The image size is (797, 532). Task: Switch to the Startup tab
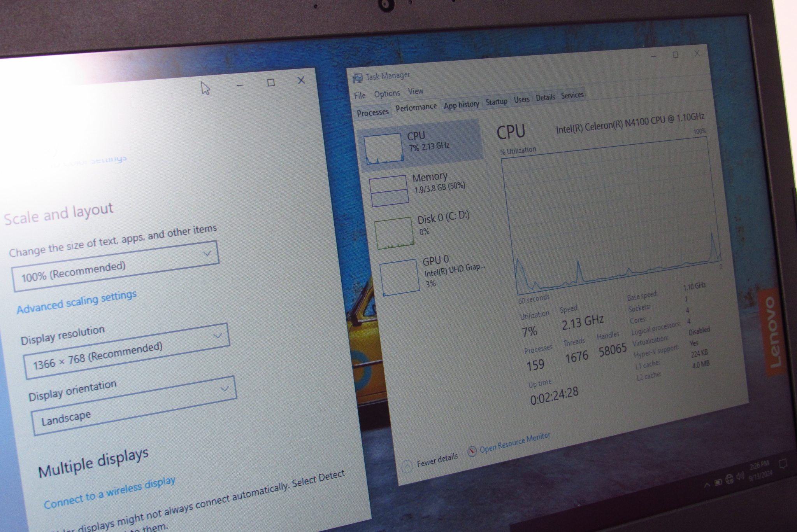[496, 102]
